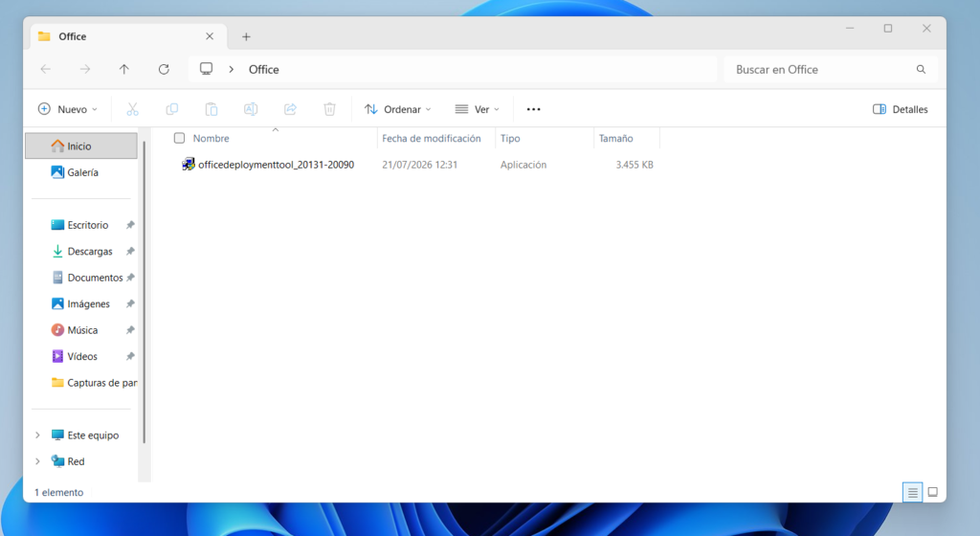980x536 pixels.
Task: Expand the Este equipo tree node
Action: pyautogui.click(x=37, y=435)
